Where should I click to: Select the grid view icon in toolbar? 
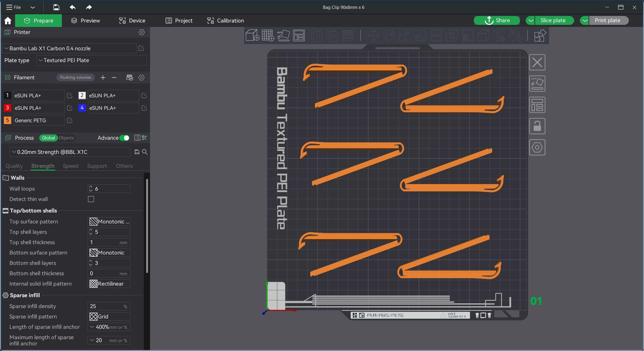(x=268, y=36)
